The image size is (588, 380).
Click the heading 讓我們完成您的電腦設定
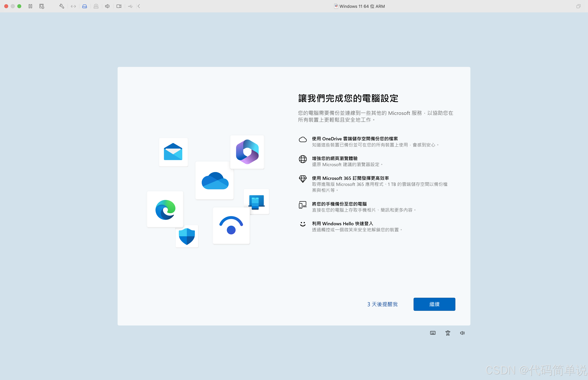(348, 98)
